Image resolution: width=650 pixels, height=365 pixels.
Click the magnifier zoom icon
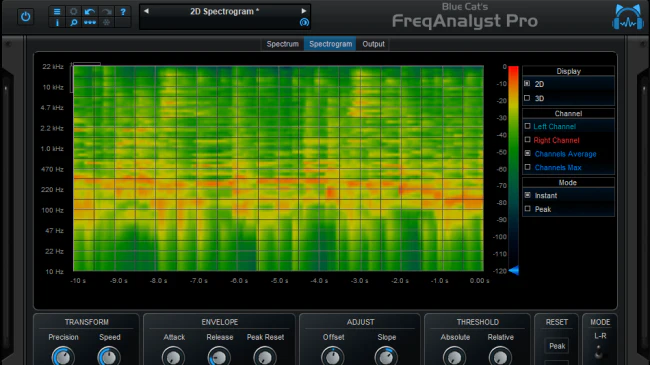coord(73,22)
